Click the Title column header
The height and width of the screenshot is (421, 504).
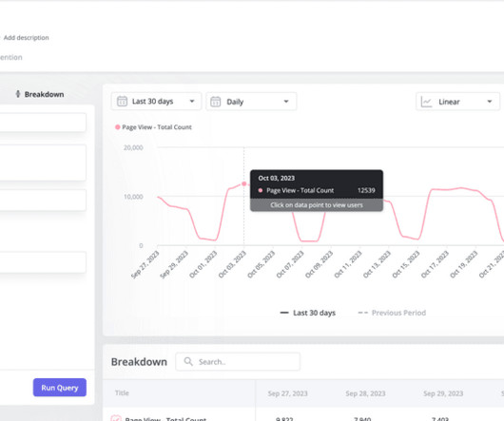(x=122, y=392)
